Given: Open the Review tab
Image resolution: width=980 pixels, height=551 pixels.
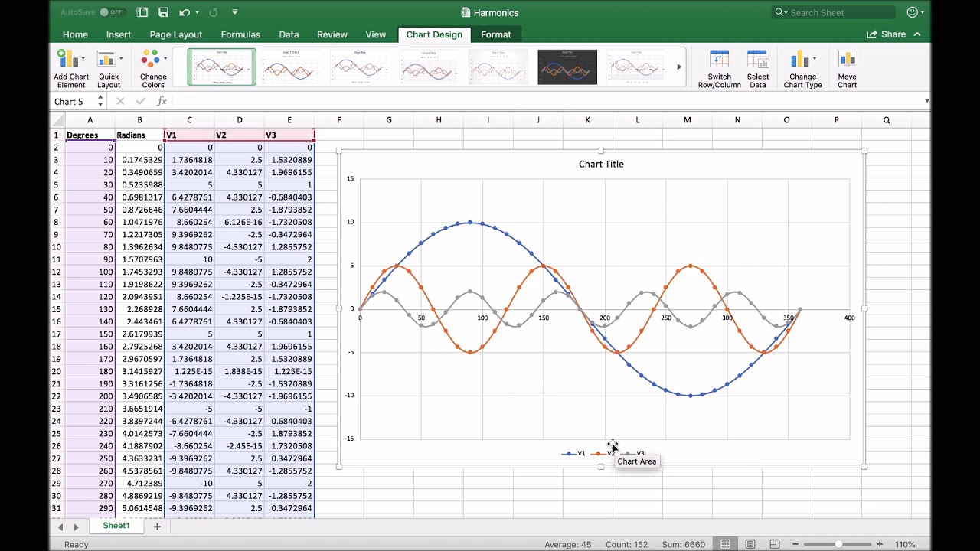Looking at the screenshot, I should [332, 34].
